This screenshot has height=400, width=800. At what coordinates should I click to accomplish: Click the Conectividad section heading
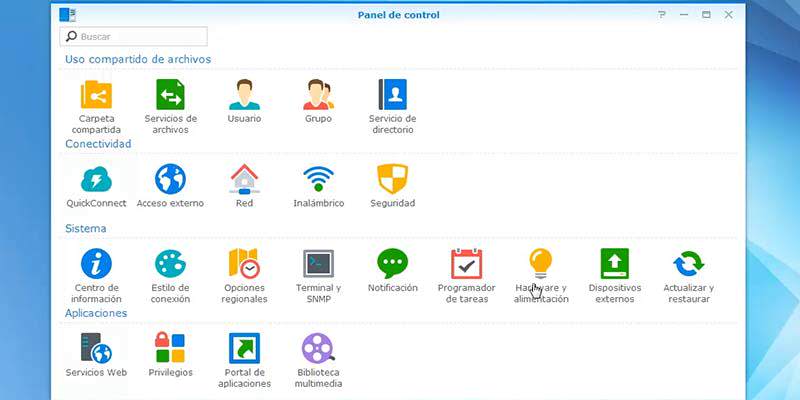98,144
